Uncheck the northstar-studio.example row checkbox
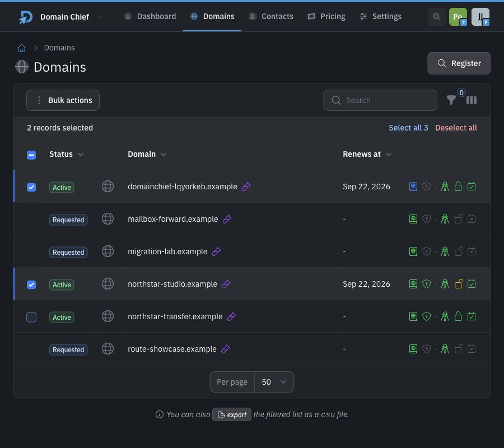The image size is (504, 448). click(x=31, y=284)
